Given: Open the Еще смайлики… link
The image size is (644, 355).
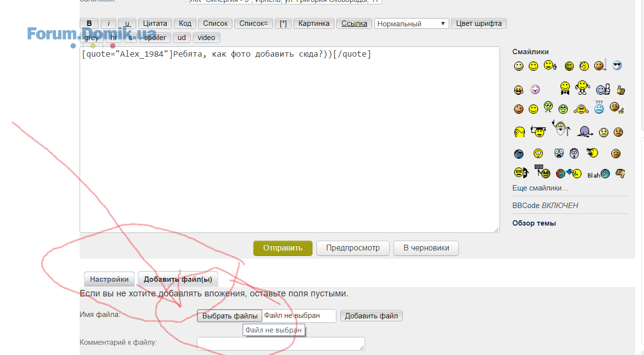Looking at the screenshot, I should pos(540,188).
